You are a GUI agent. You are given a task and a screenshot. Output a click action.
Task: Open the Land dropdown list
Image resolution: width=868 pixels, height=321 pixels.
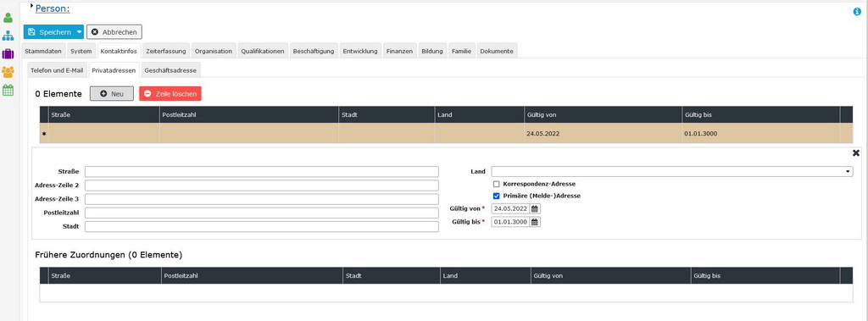click(848, 172)
